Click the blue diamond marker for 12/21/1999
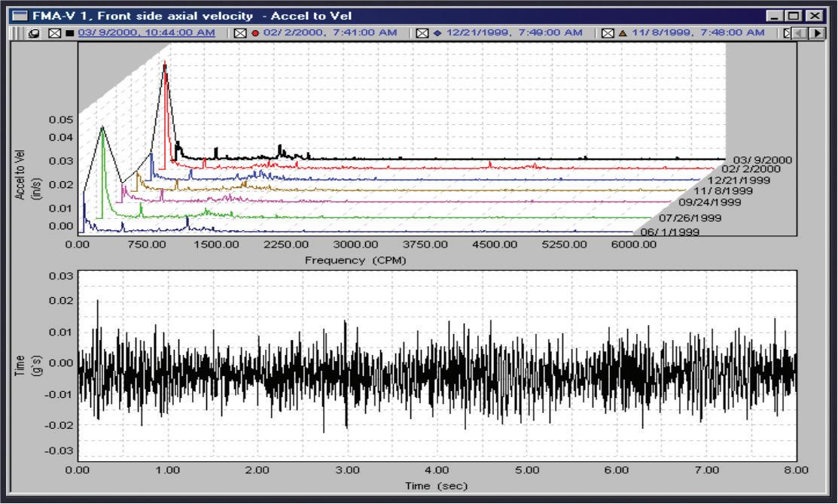The image size is (838, 504). pyautogui.click(x=437, y=32)
